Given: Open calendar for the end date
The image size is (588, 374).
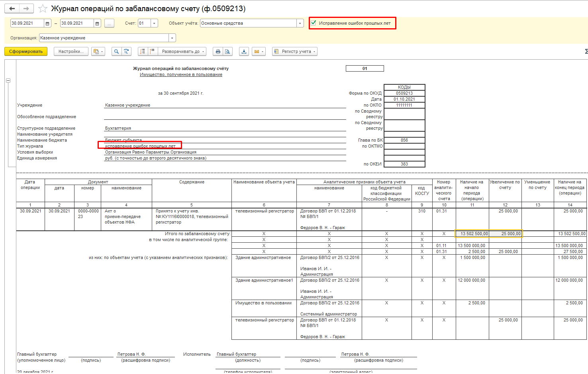Looking at the screenshot, I should coord(97,23).
